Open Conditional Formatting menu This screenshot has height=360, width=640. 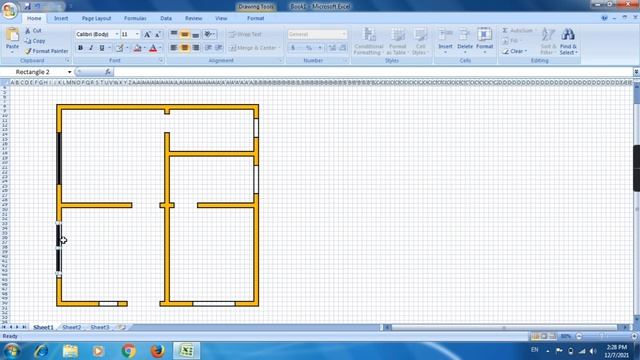point(369,41)
